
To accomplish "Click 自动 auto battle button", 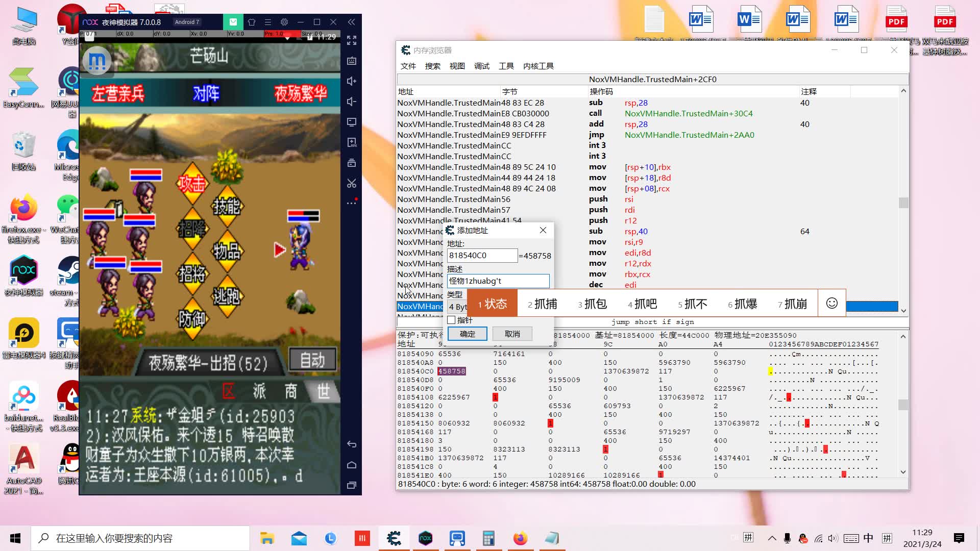I will 312,360.
